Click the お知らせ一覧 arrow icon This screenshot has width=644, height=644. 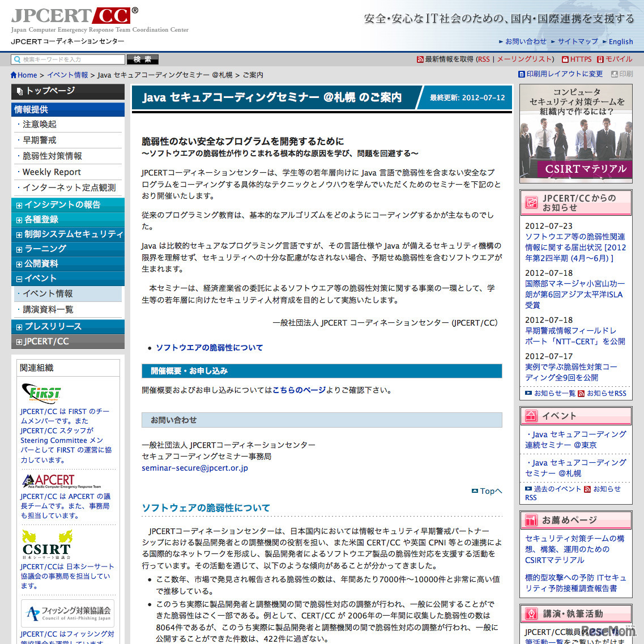pos(528,393)
